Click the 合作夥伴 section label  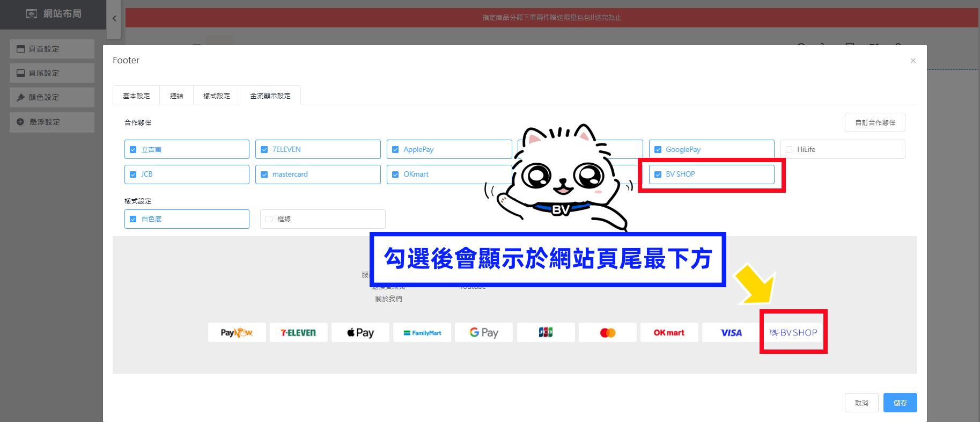click(138, 122)
